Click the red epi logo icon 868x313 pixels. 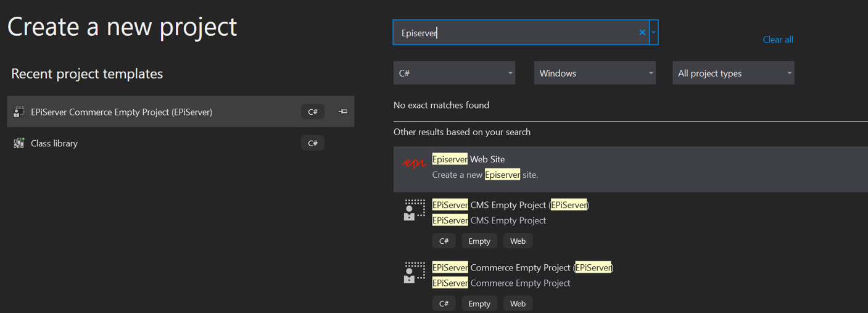click(x=414, y=164)
